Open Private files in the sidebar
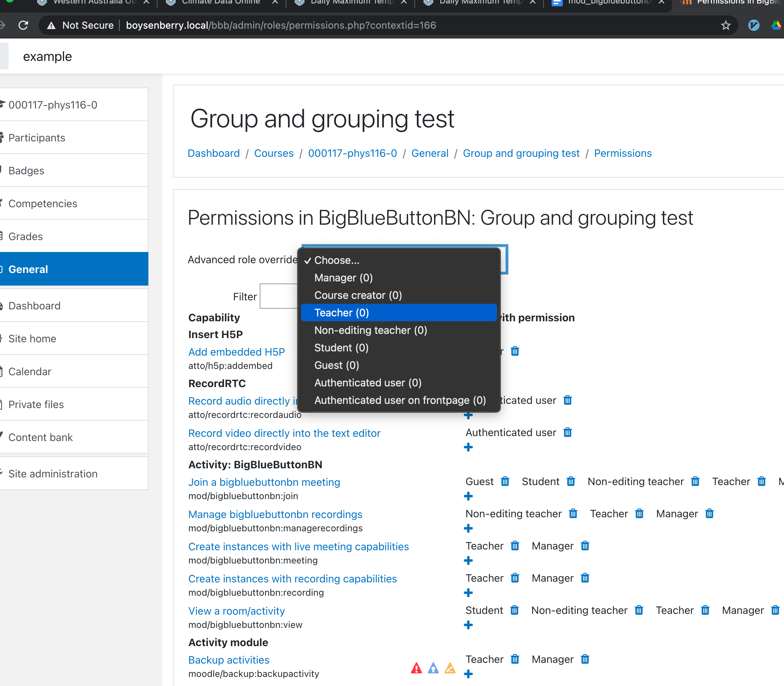The width and height of the screenshot is (784, 686). tap(74, 404)
